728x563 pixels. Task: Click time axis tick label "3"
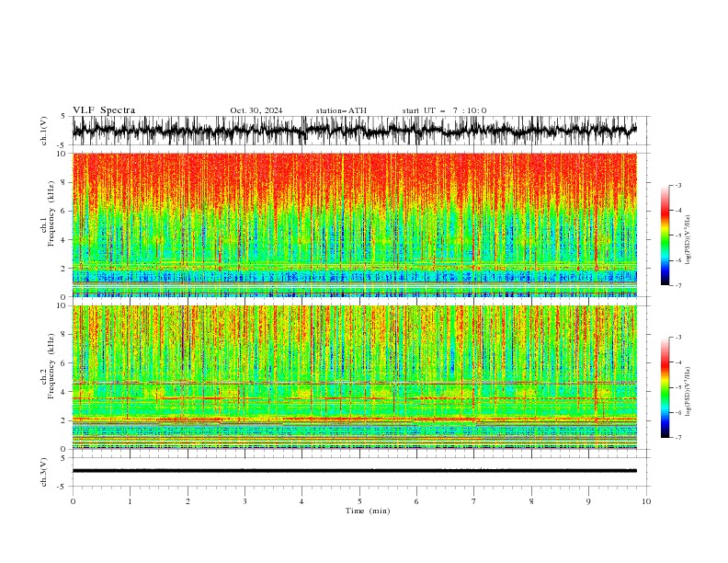click(245, 501)
